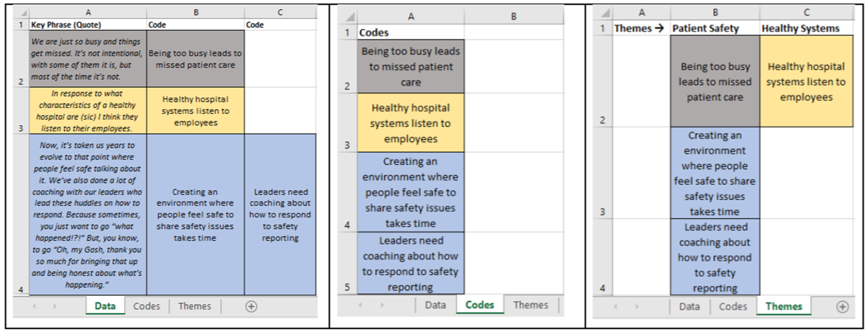
Task: Select the active green Themes sheet tab
Action: pyautogui.click(x=783, y=306)
